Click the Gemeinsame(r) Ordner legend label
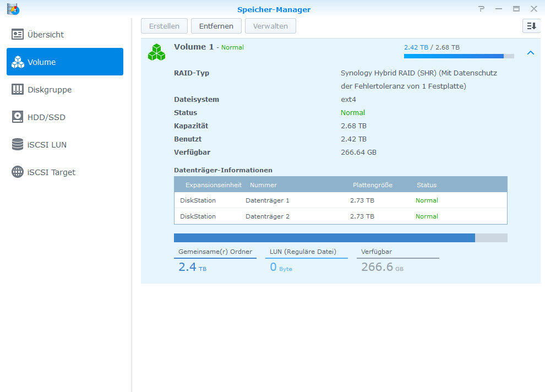This screenshot has height=392, width=545. (x=215, y=252)
